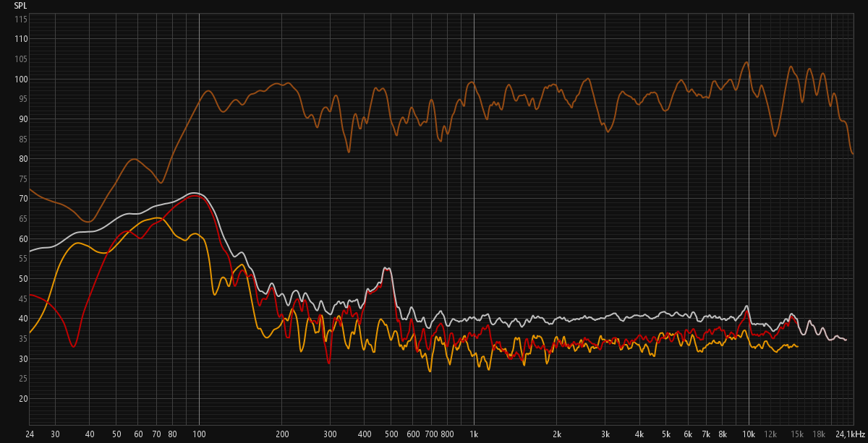Click the orange curve's lowest dip near 700 Hz

tap(430, 371)
